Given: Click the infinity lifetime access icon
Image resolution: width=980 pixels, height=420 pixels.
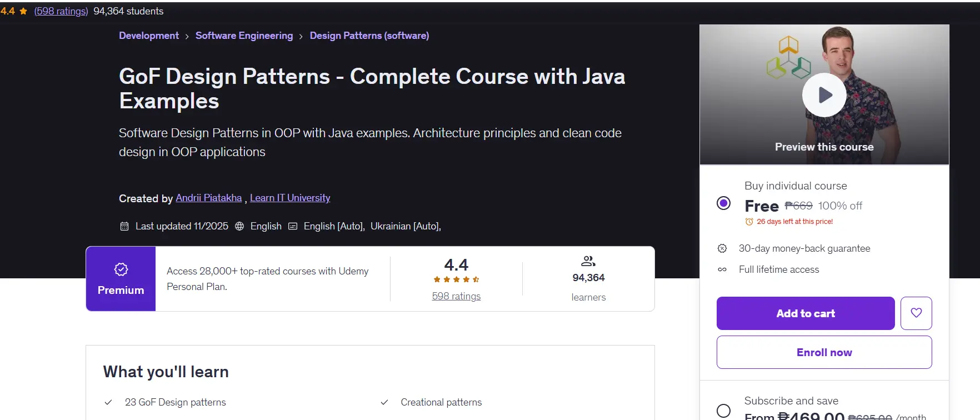Looking at the screenshot, I should (722, 269).
